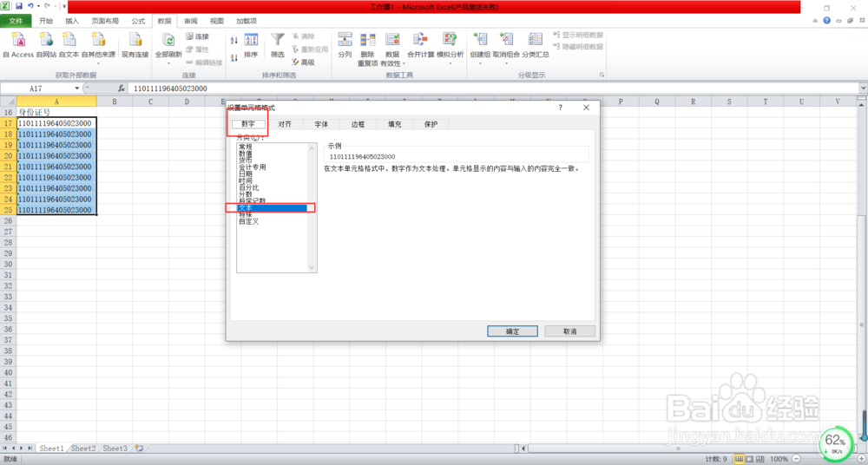This screenshot has height=465, width=868.
Task: Open the 分级显示 outline dialog launcher
Action: pos(602,75)
